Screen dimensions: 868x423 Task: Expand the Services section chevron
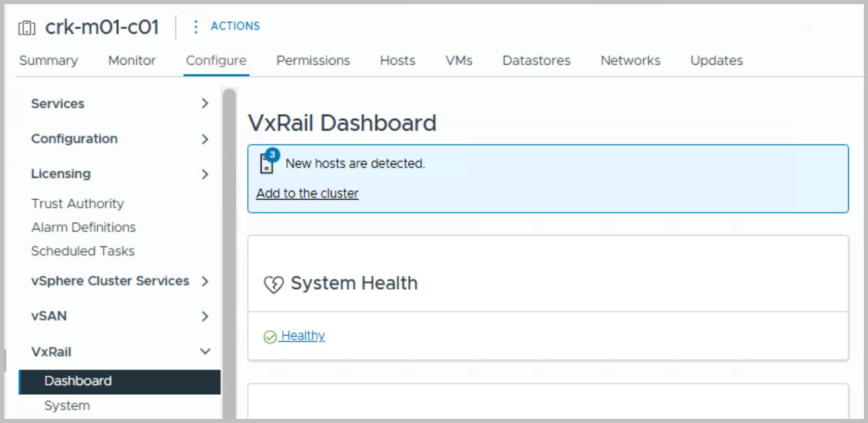click(x=205, y=104)
